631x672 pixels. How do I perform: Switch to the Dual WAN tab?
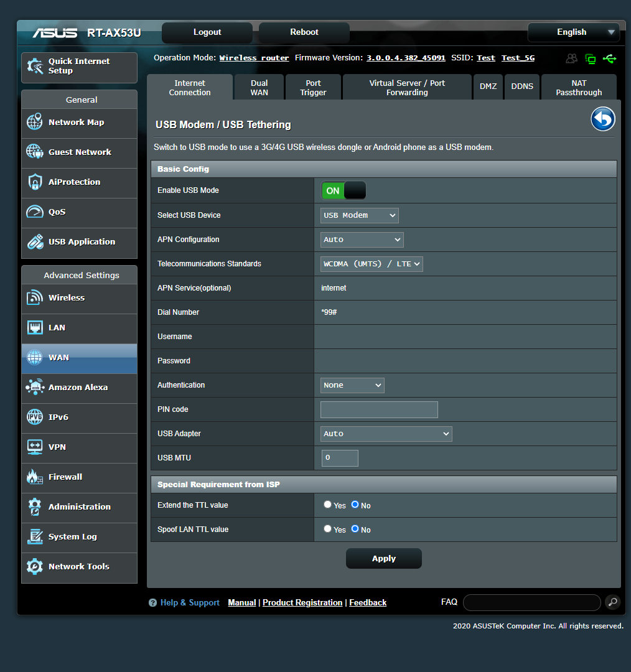[259, 86]
